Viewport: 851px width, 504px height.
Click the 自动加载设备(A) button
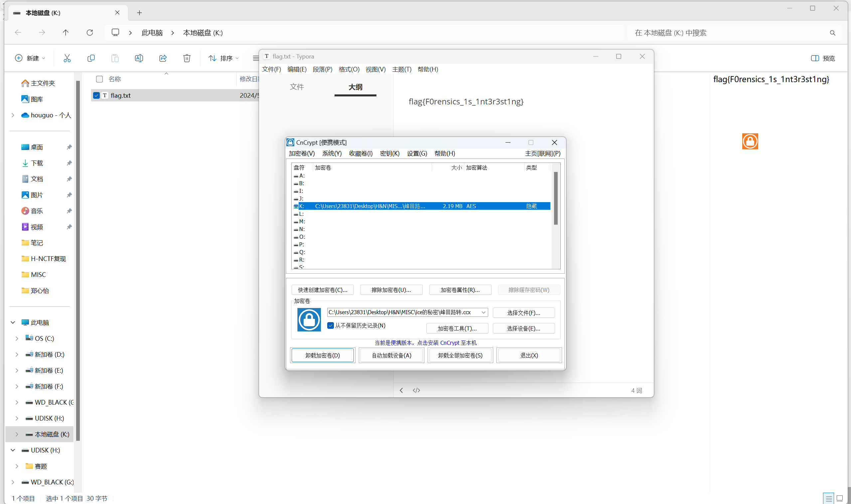tap(391, 355)
